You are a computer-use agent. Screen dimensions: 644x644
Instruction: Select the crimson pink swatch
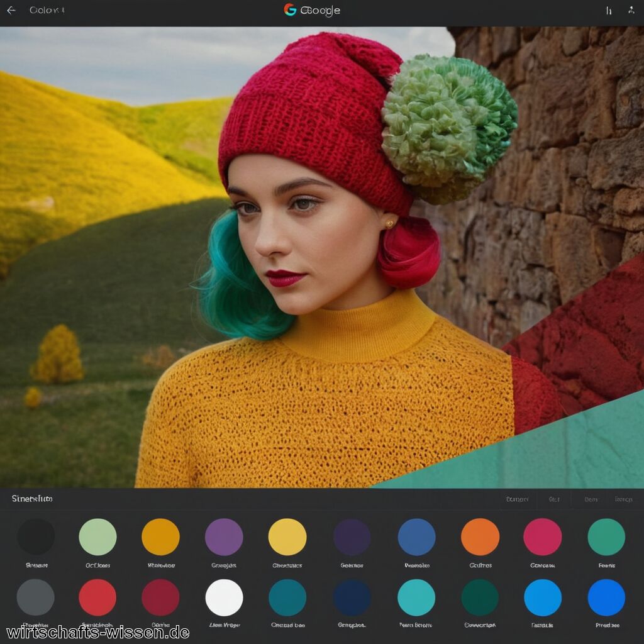pos(543,537)
